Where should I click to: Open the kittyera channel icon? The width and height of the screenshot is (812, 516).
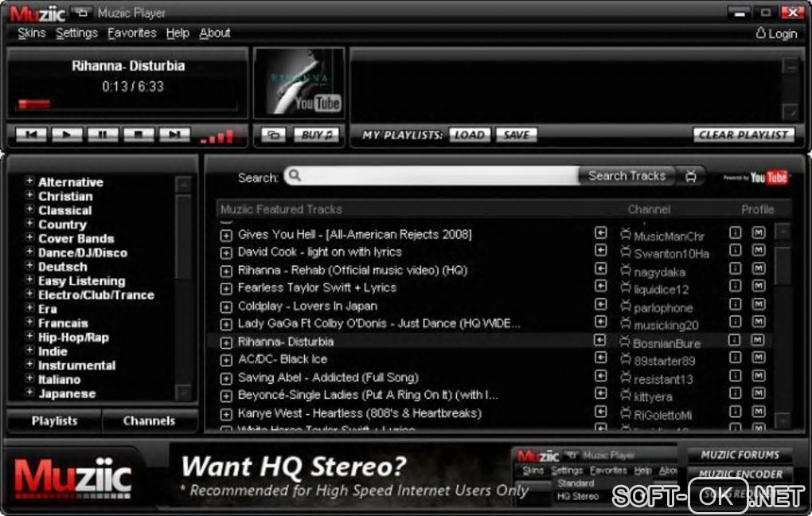pyautogui.click(x=626, y=395)
